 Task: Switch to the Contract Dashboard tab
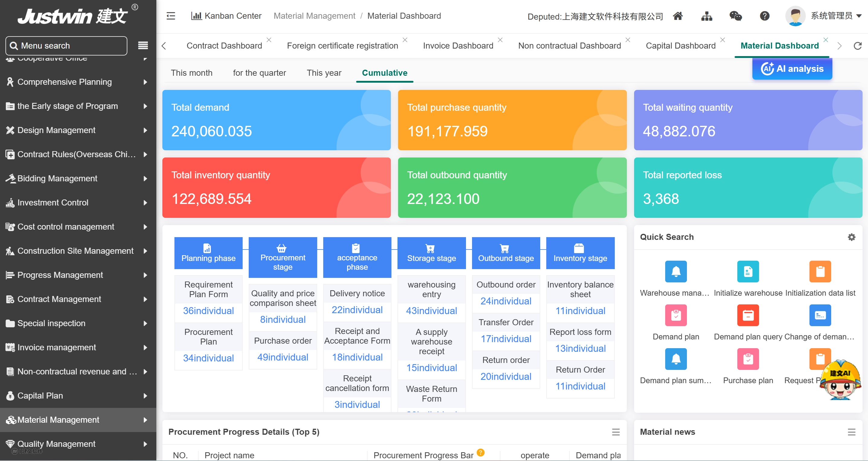(x=224, y=46)
